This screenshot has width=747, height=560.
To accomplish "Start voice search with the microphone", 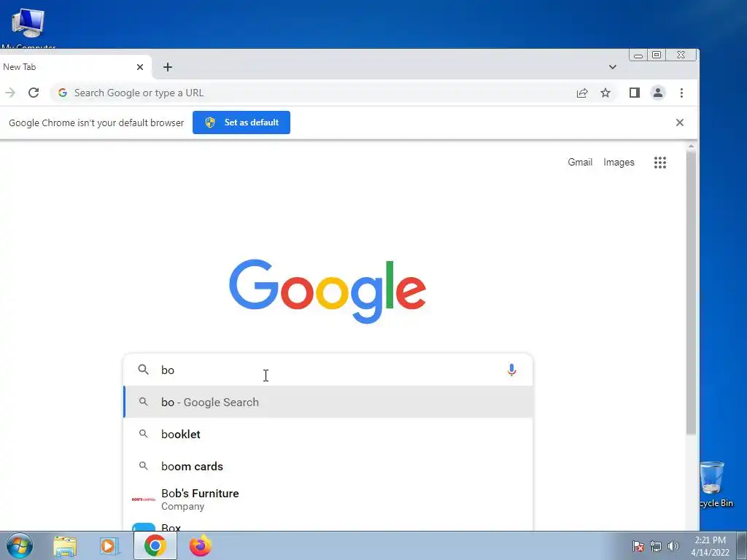I will point(511,370).
